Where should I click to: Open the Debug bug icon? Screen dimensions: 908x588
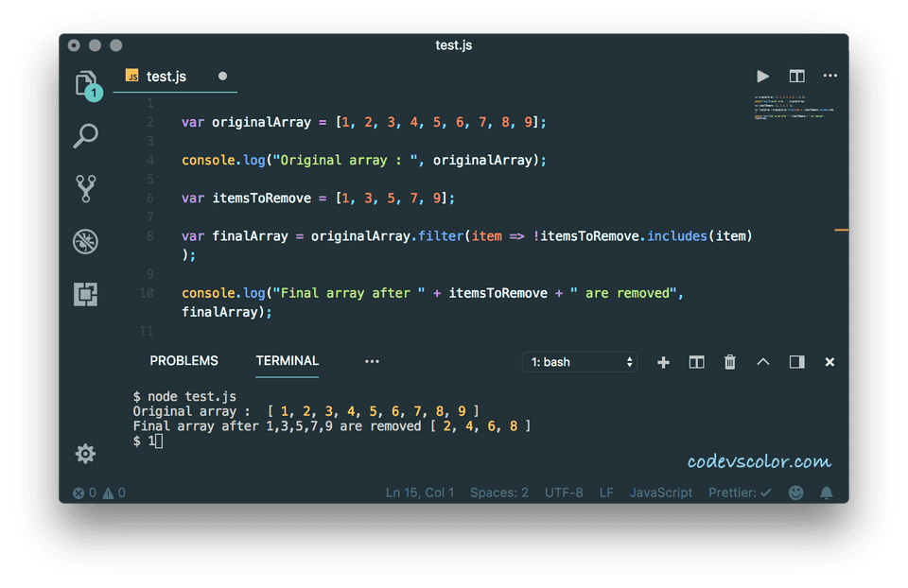point(86,241)
